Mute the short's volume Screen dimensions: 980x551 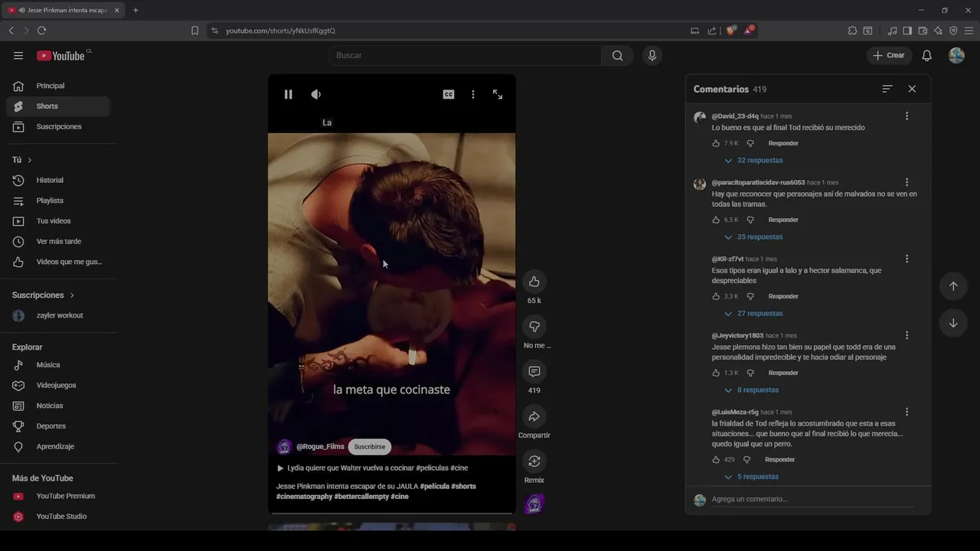click(x=316, y=94)
